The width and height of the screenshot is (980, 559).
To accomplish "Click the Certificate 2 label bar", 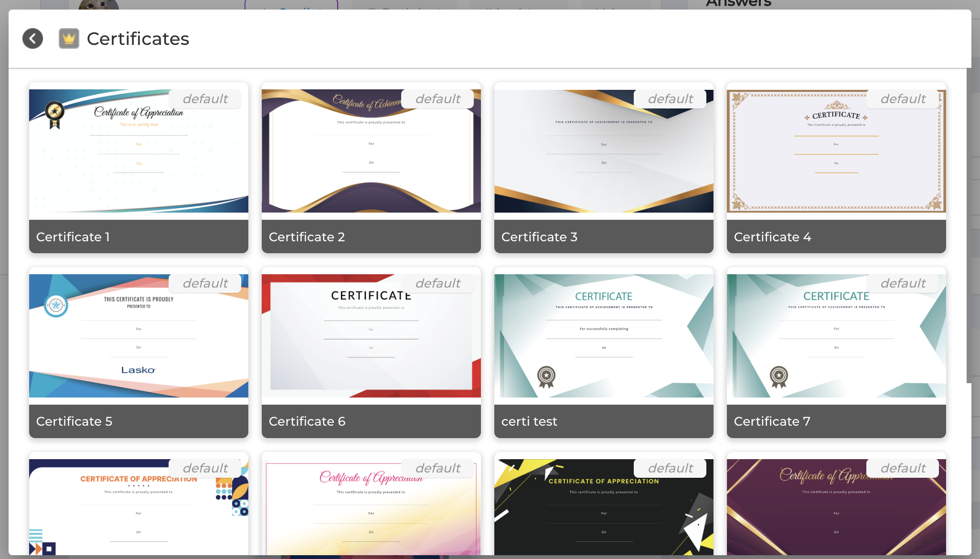I will (x=371, y=236).
